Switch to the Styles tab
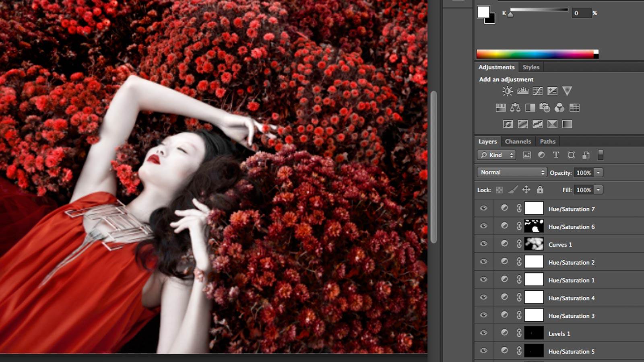The width and height of the screenshot is (644, 362). point(530,67)
